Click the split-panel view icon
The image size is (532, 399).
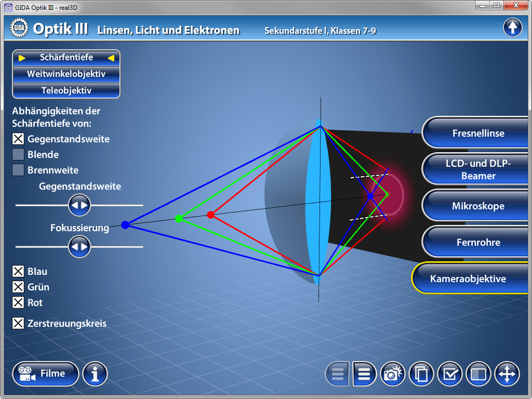478,374
